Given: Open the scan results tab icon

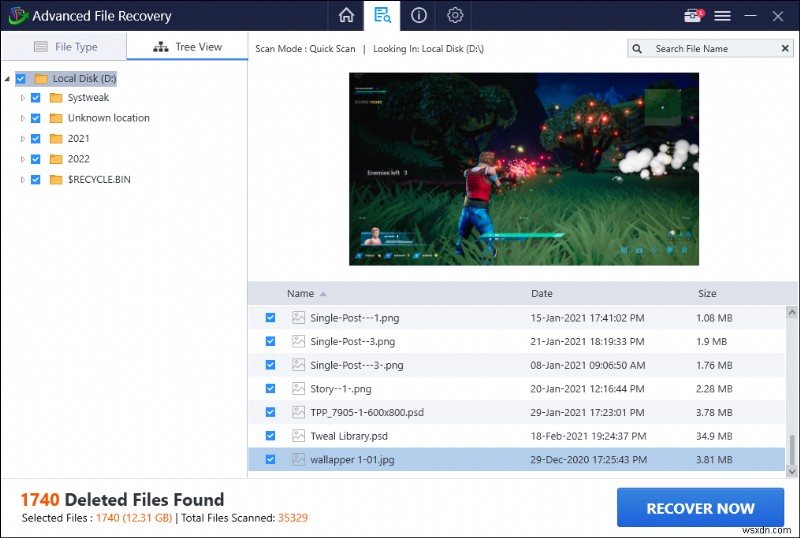Looking at the screenshot, I should (382, 15).
